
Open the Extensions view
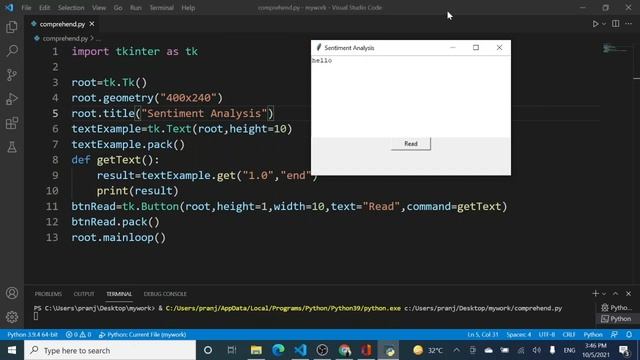[x=12, y=123]
